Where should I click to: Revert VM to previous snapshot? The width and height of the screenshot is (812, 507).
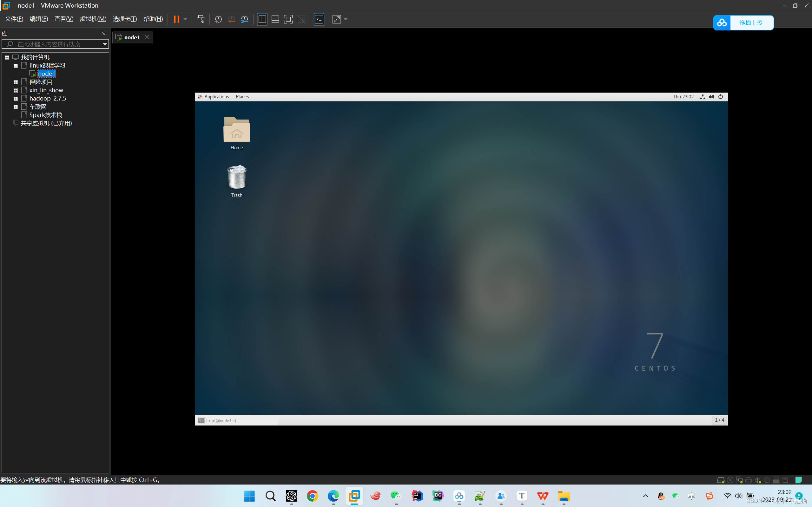point(231,19)
